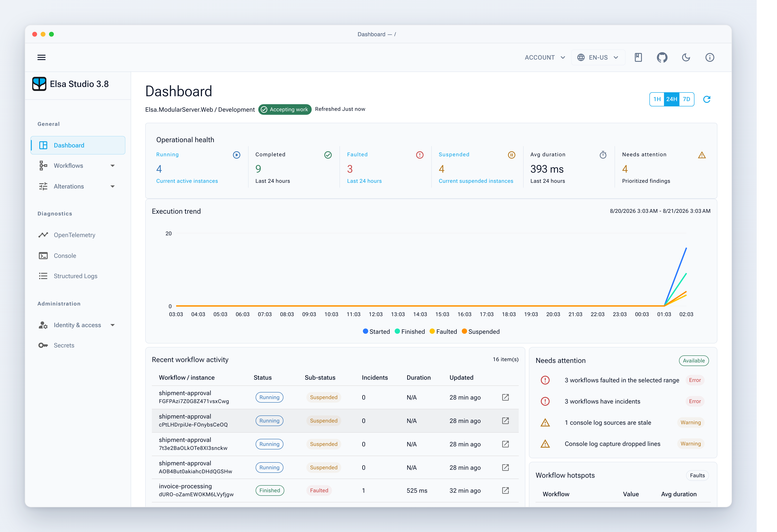777x532 pixels.
Task: Click the OpenTelemetry chart icon
Action: coord(43,235)
